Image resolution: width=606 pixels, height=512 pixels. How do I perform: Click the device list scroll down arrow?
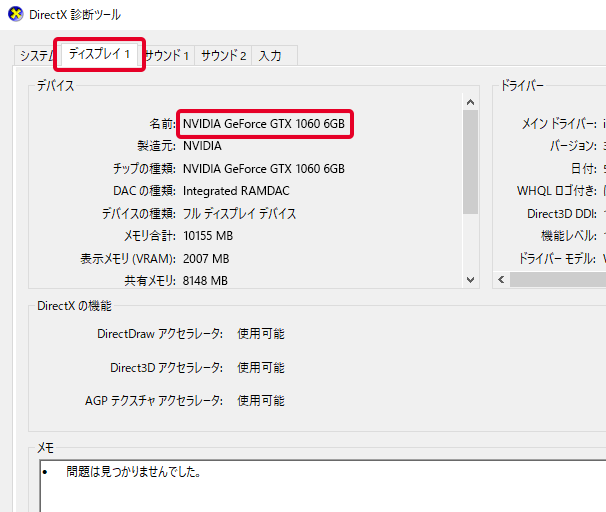click(470, 281)
